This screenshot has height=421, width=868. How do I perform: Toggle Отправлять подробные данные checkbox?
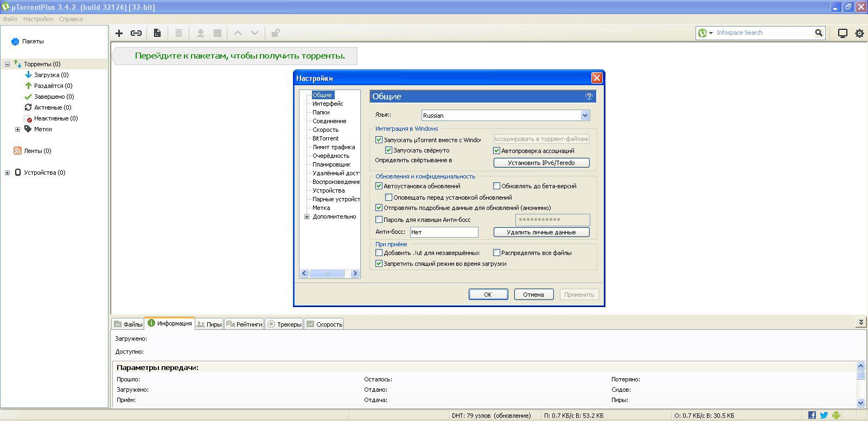tap(379, 208)
